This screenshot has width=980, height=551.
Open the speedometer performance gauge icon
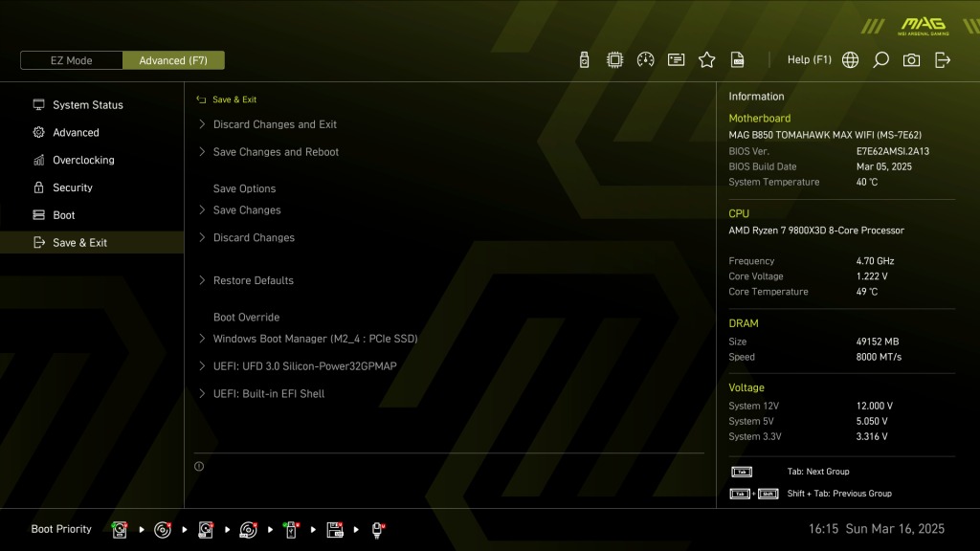(x=645, y=60)
